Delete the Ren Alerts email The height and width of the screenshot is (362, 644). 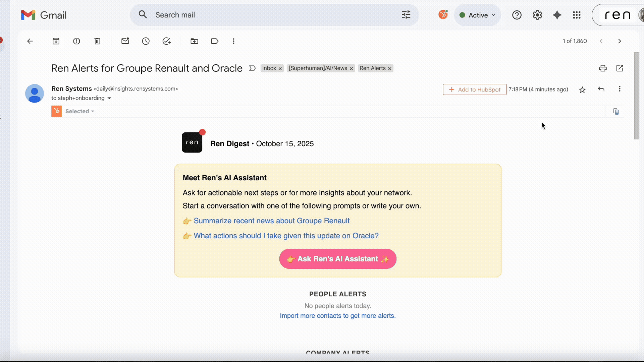(97, 41)
